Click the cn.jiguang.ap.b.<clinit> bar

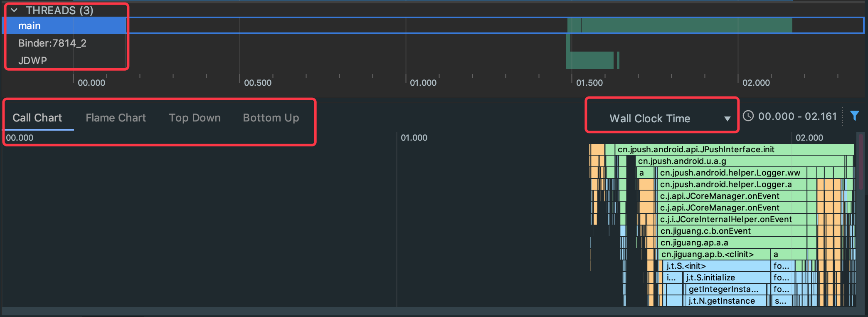pos(714,254)
